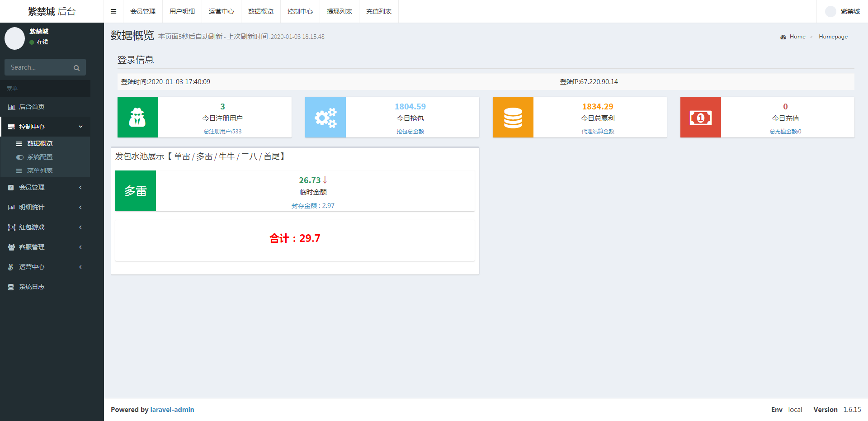Click the laravel-admin footer link

pos(172,410)
